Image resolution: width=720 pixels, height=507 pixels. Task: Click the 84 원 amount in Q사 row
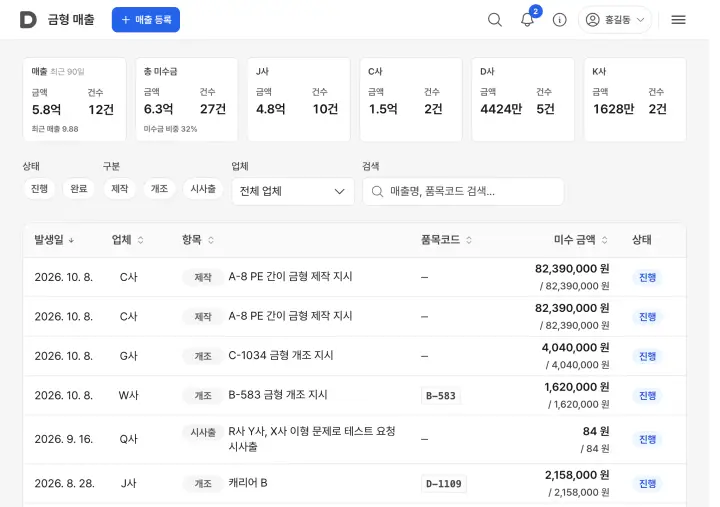596,431
